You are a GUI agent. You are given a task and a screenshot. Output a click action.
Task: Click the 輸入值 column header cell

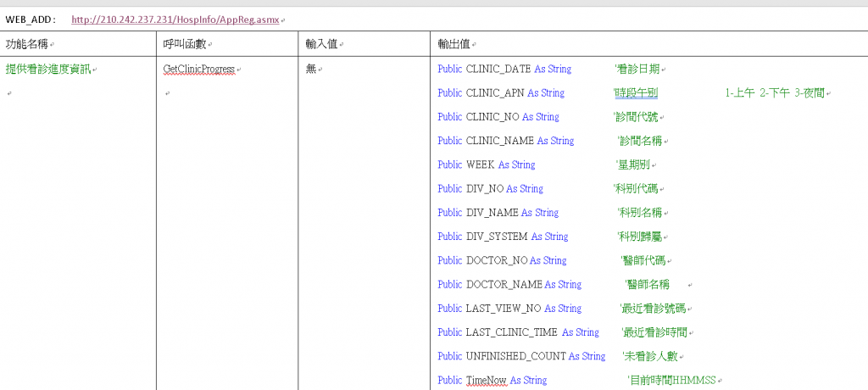click(364, 44)
